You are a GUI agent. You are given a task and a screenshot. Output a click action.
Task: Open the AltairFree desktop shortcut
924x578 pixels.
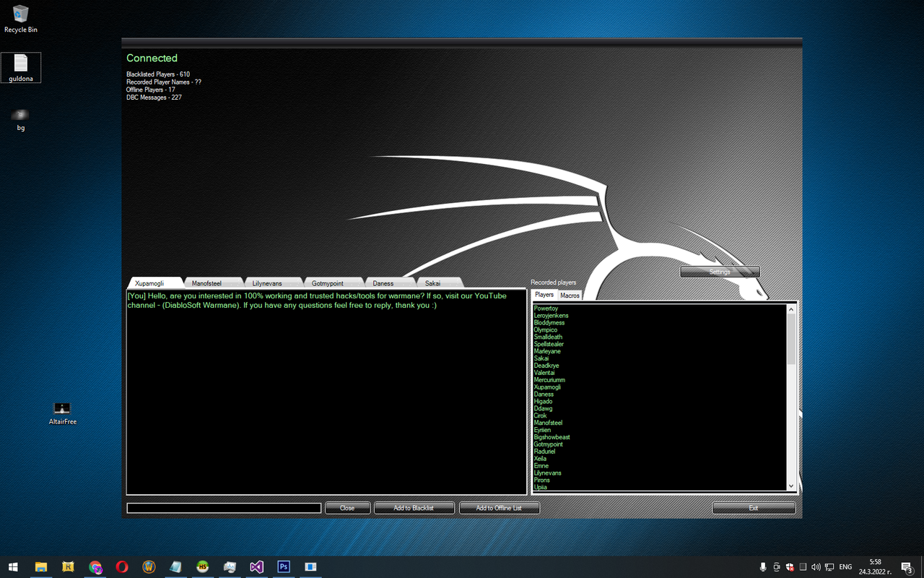[63, 413]
